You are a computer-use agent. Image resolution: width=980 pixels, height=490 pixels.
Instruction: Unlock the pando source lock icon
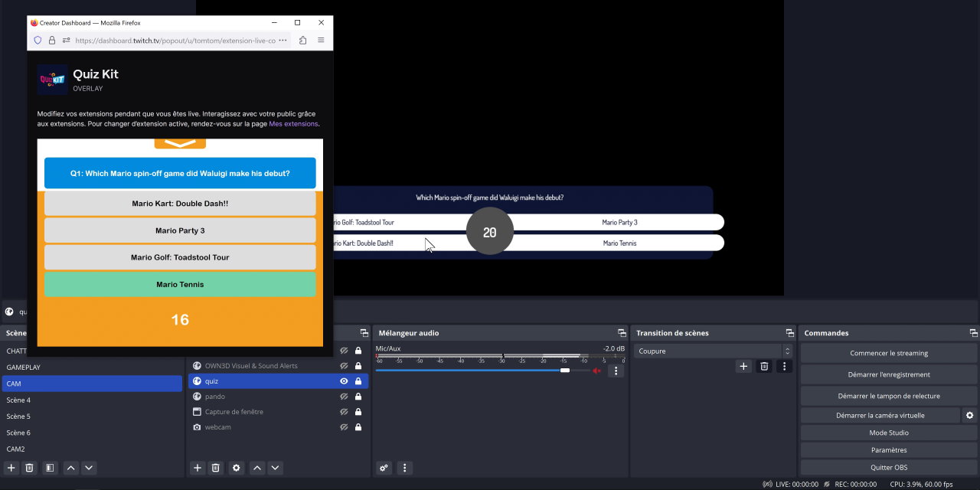coord(358,397)
